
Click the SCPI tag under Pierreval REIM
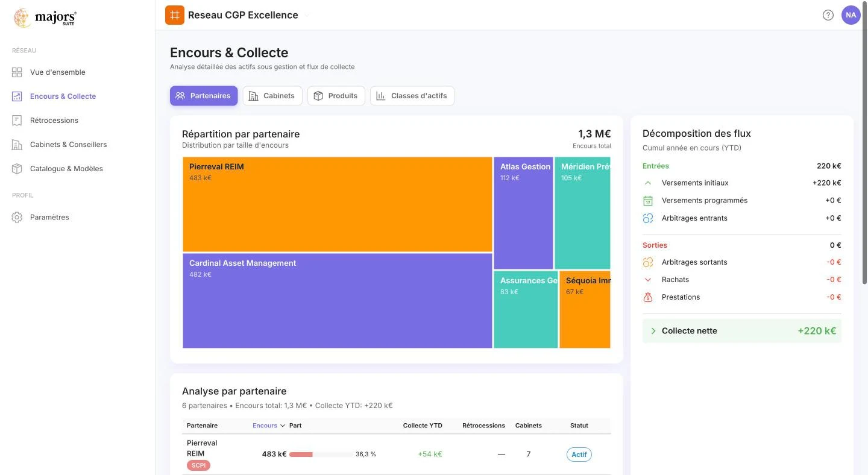(198, 465)
